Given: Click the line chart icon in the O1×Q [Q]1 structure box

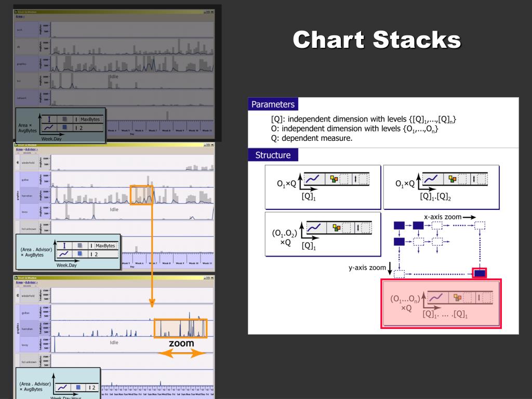Looking at the screenshot, I should pyautogui.click(x=312, y=179).
